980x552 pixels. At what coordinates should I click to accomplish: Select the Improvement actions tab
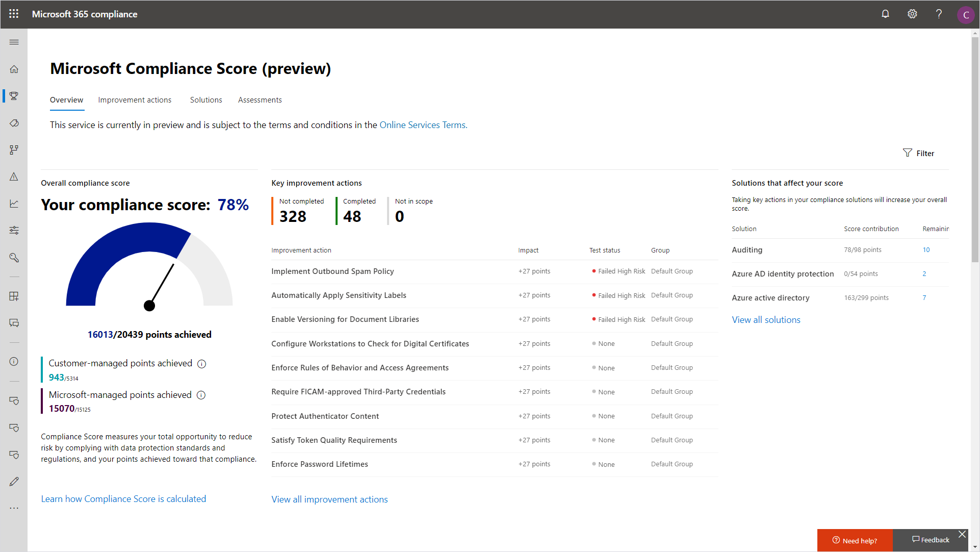[135, 99]
